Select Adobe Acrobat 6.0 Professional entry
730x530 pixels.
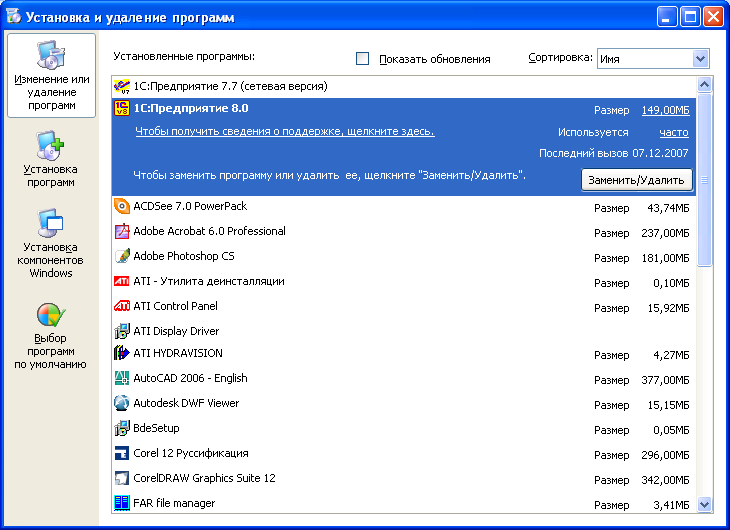[404, 232]
